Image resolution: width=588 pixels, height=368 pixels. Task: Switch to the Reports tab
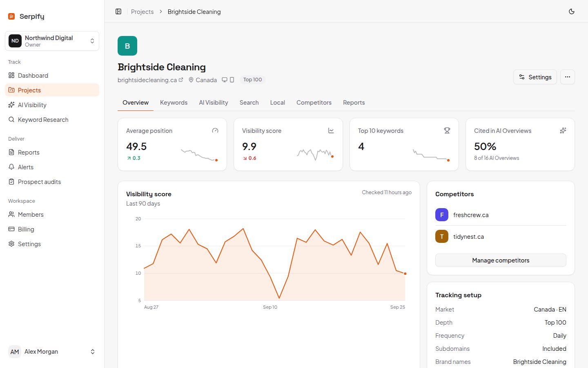[x=354, y=103]
